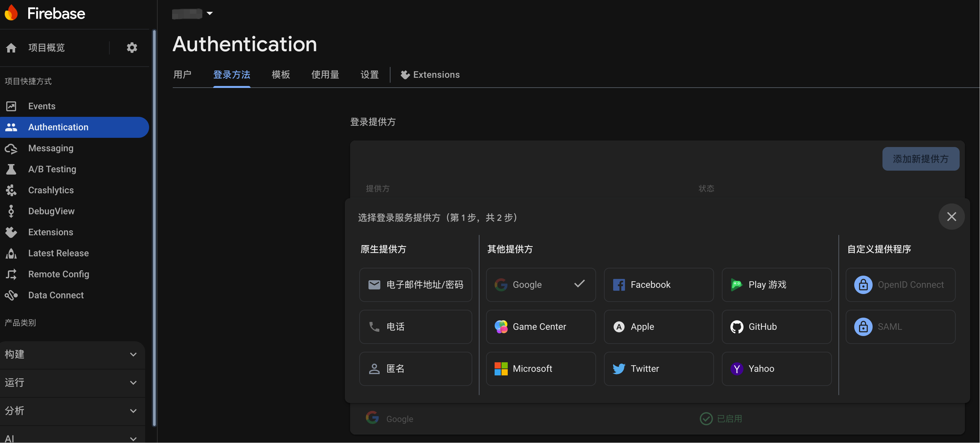980x443 pixels.
Task: Select the Facebook provider icon
Action: [619, 285]
